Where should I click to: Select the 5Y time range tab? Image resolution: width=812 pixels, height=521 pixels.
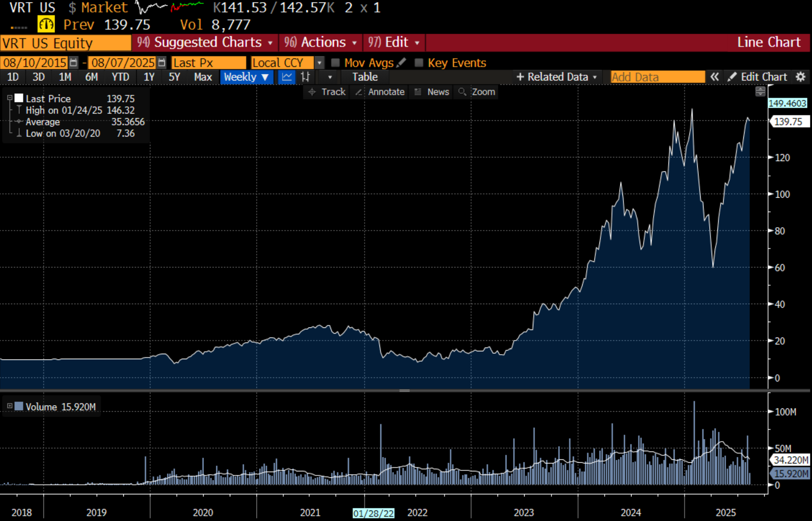pyautogui.click(x=174, y=77)
